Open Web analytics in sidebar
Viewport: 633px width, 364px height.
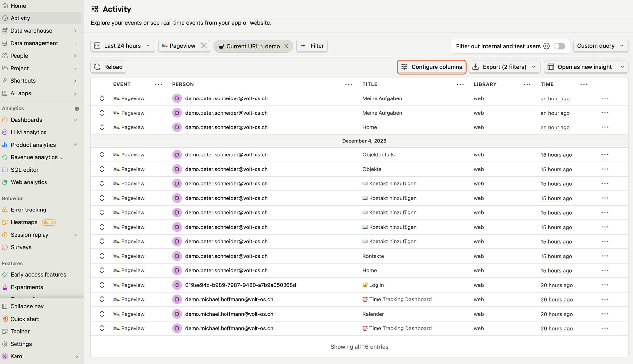(x=29, y=182)
